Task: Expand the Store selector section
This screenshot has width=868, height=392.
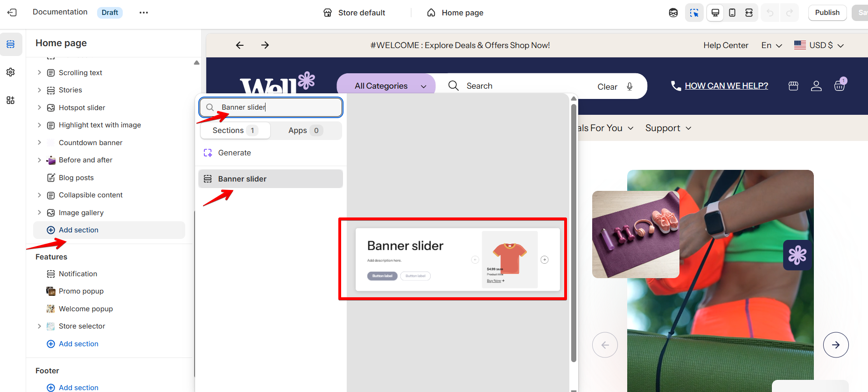Action: 39,326
